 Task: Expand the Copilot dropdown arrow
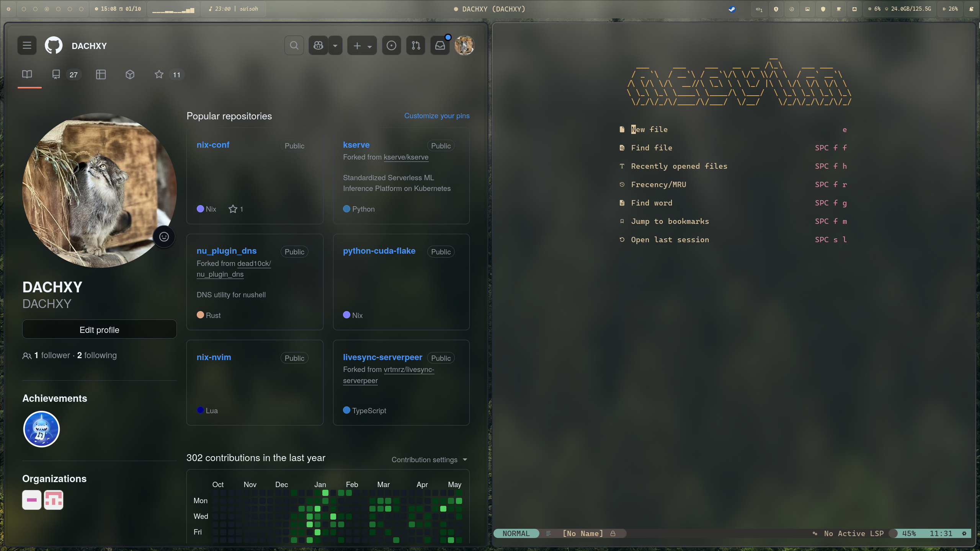pos(335,46)
